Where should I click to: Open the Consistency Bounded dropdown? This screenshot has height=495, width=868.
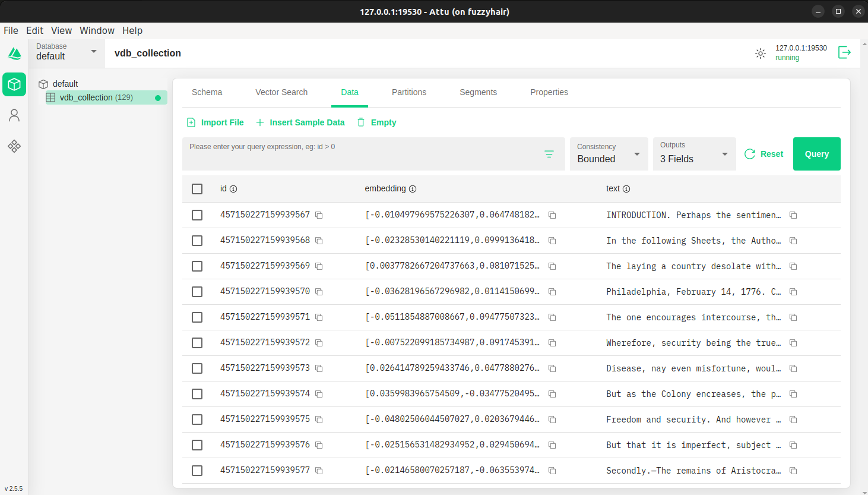click(x=609, y=154)
